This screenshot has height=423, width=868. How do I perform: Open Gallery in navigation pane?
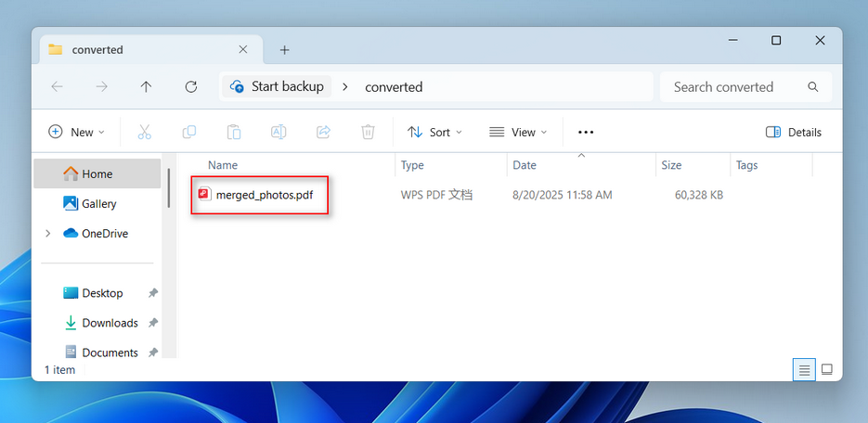point(98,203)
